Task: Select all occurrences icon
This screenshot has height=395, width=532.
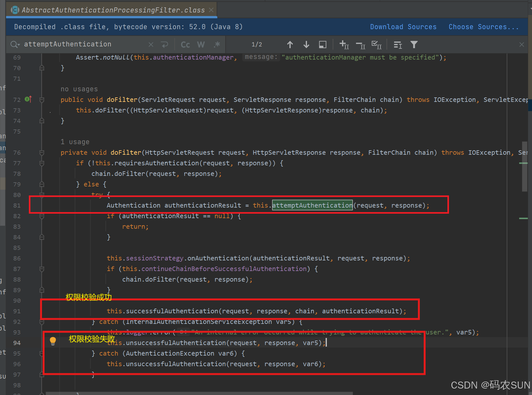Action: [377, 45]
